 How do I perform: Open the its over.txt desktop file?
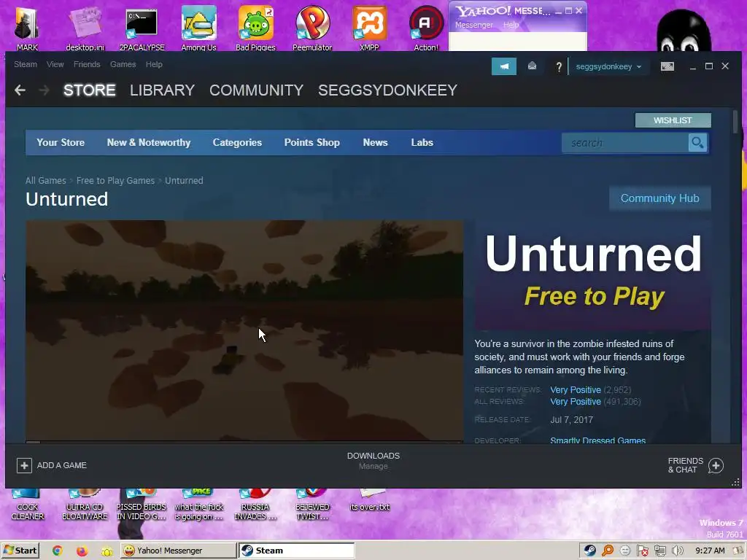click(370, 500)
